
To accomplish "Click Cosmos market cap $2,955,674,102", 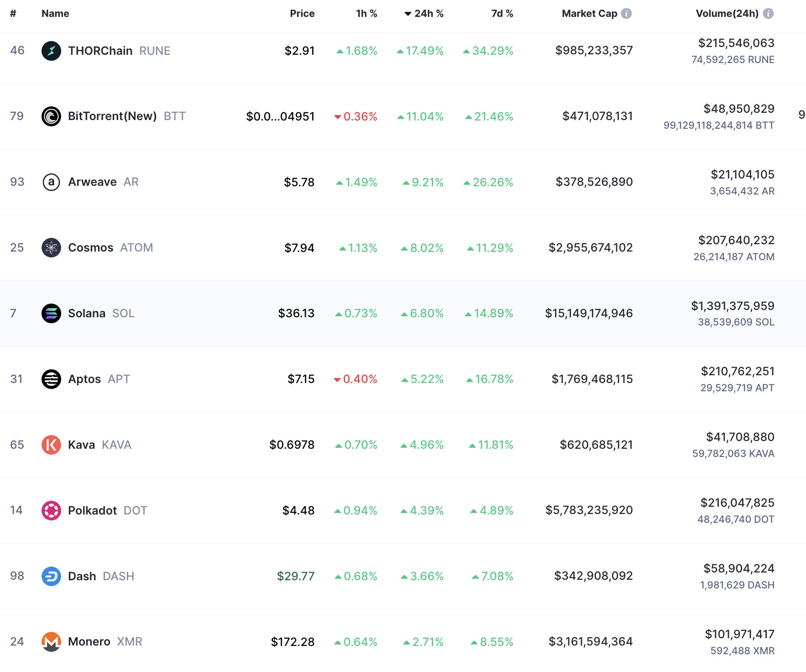I will [591, 247].
